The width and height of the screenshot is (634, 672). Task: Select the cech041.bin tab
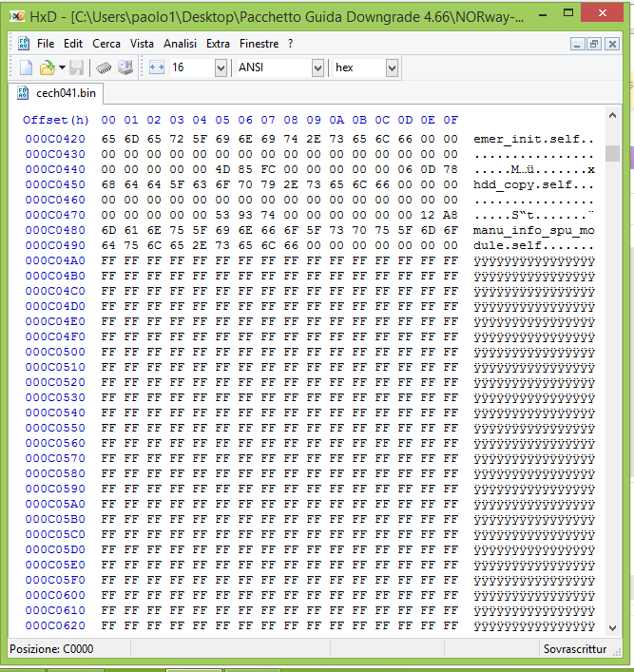pos(56,93)
